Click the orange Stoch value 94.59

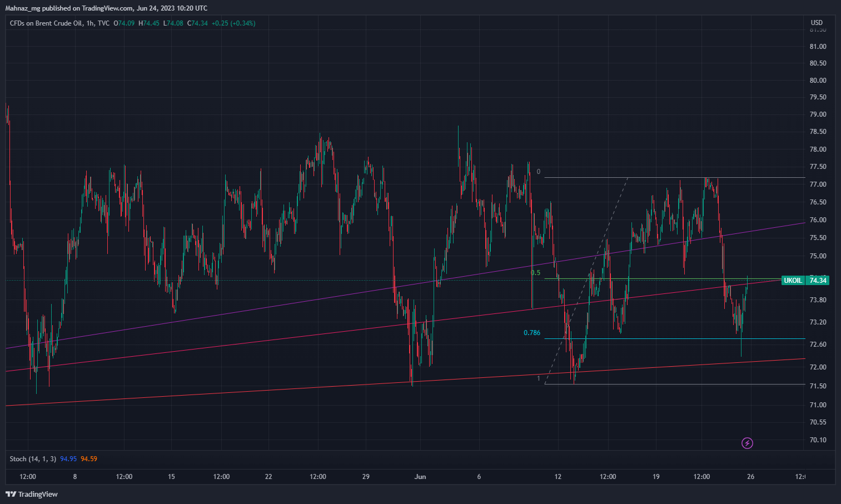coord(89,459)
